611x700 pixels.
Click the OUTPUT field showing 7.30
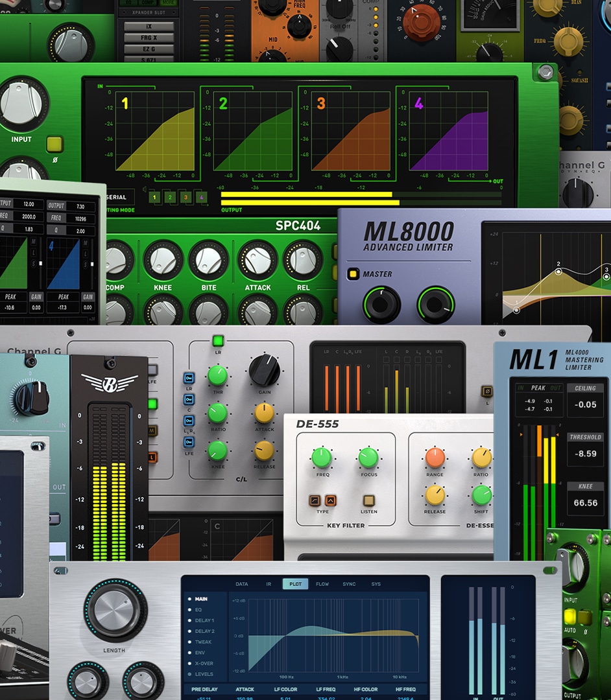80,206
